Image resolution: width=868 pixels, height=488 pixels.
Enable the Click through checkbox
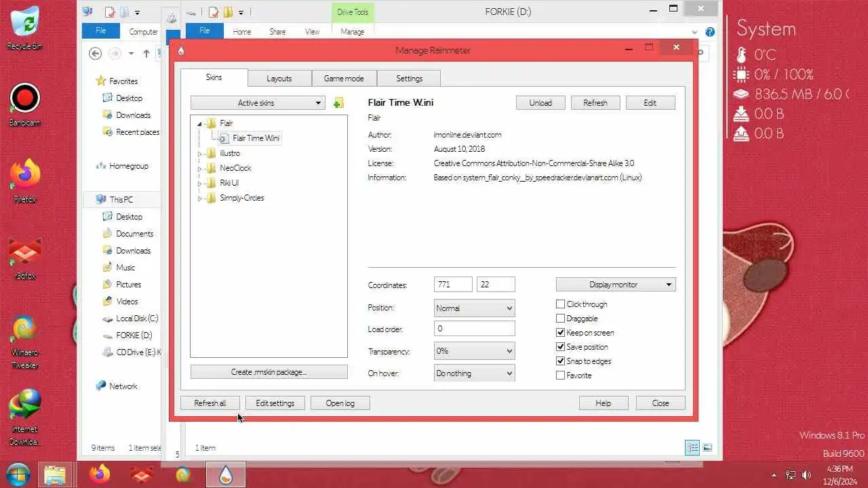point(560,304)
